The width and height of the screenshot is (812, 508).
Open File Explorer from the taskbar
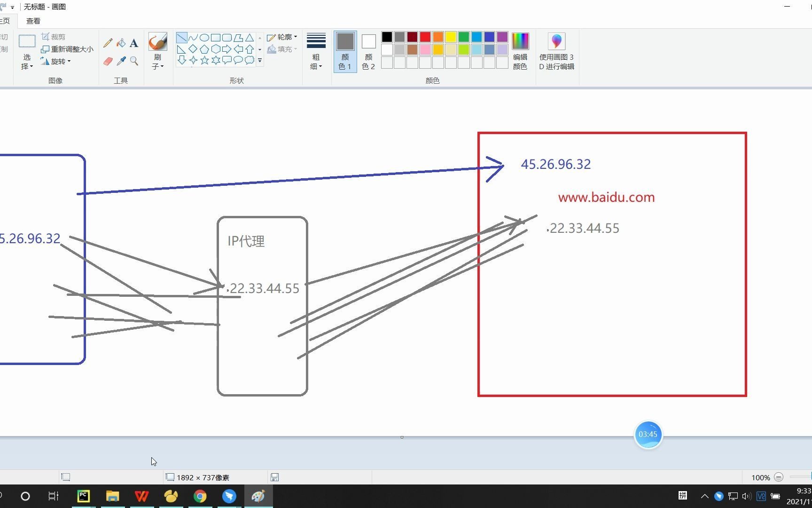[112, 496]
